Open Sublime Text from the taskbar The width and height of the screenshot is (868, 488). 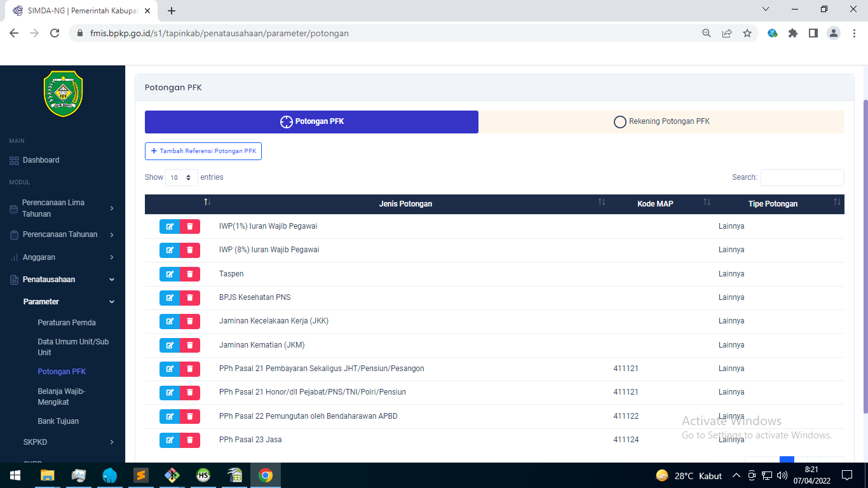[141, 475]
